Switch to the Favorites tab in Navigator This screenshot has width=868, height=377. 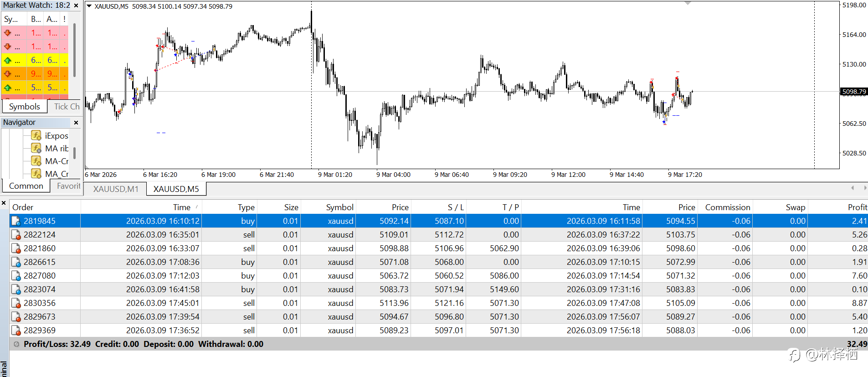coord(68,186)
